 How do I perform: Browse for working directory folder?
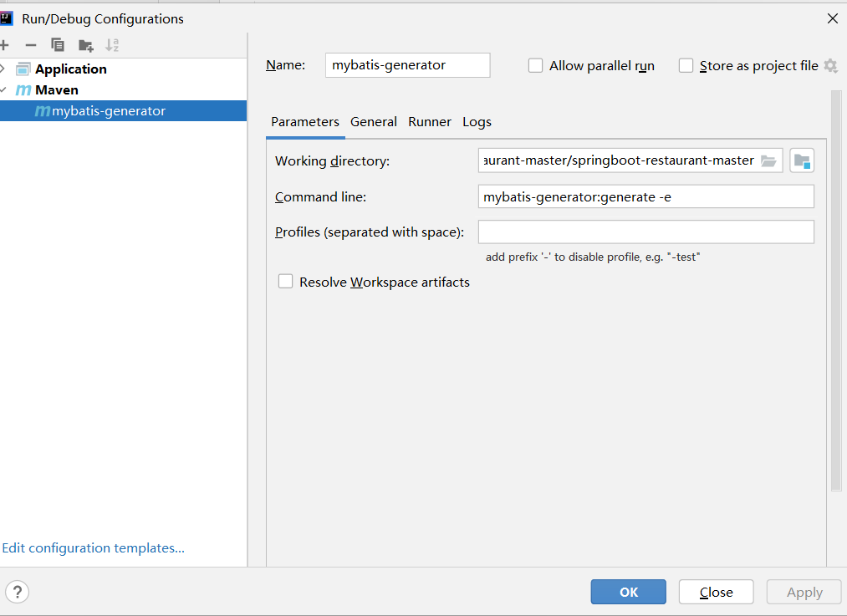[768, 160]
